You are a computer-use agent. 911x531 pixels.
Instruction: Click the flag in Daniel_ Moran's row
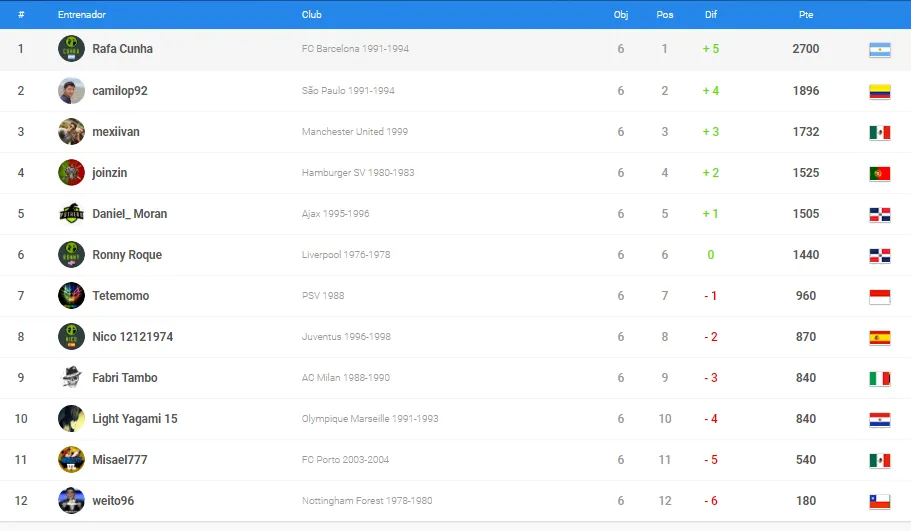click(880, 214)
